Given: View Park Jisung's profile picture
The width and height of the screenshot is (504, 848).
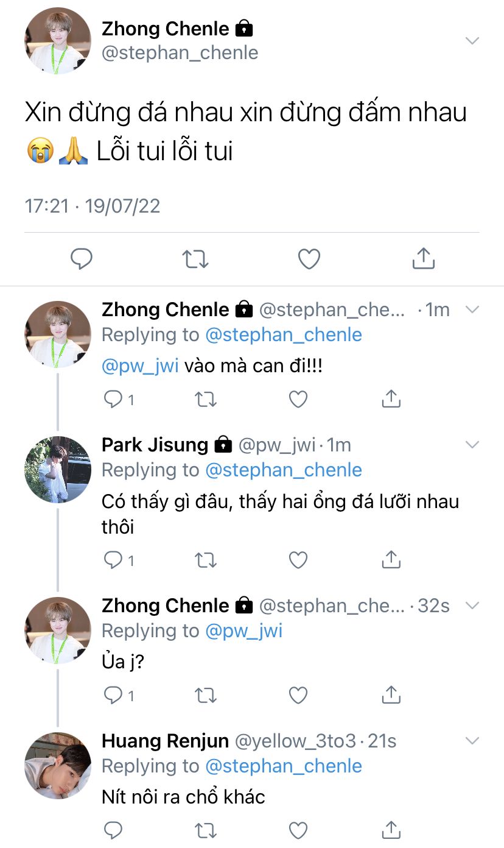Looking at the screenshot, I should [x=58, y=470].
